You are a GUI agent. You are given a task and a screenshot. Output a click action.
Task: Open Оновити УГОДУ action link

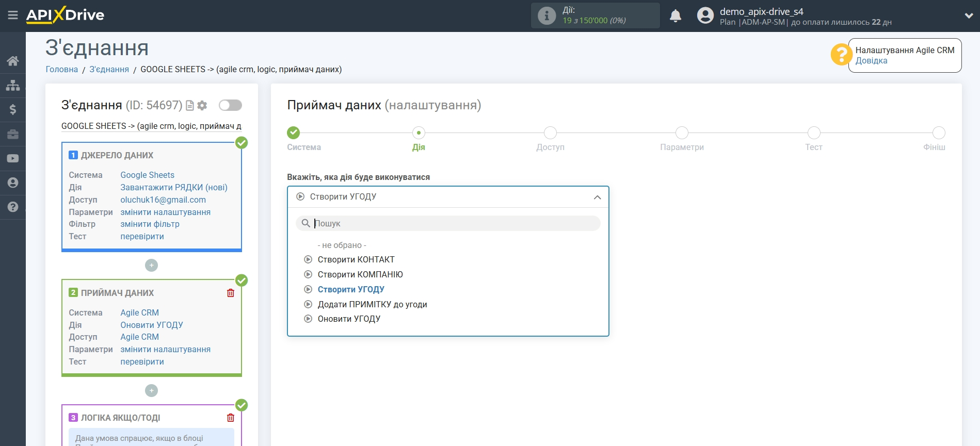click(152, 325)
